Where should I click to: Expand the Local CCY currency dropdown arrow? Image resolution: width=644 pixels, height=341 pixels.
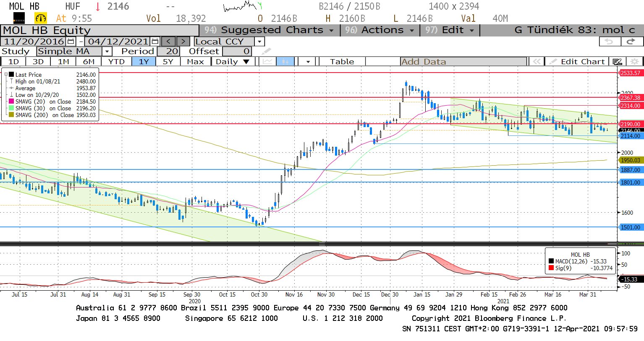click(259, 42)
